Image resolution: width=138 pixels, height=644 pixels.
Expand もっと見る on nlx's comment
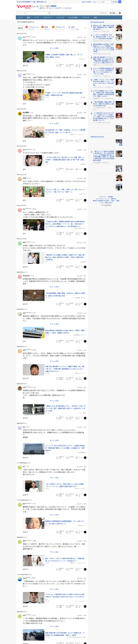point(54,48)
